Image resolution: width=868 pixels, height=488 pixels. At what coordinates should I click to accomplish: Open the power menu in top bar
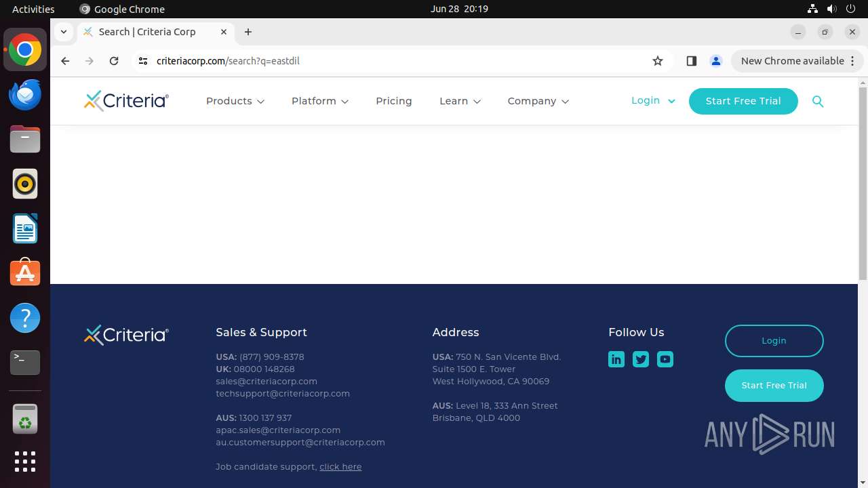tap(851, 9)
